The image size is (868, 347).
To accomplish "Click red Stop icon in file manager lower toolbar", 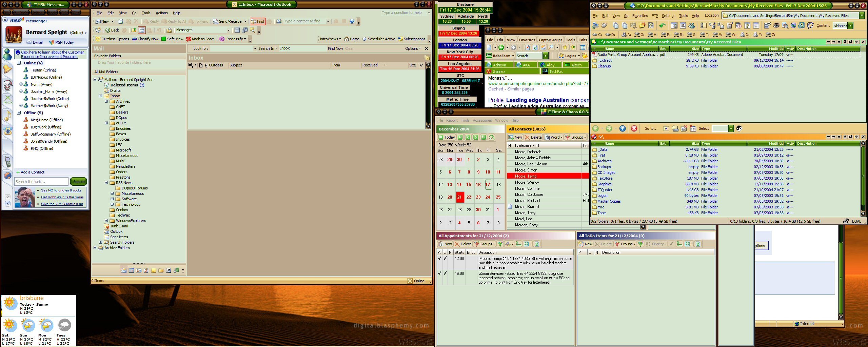I will 634,128.
